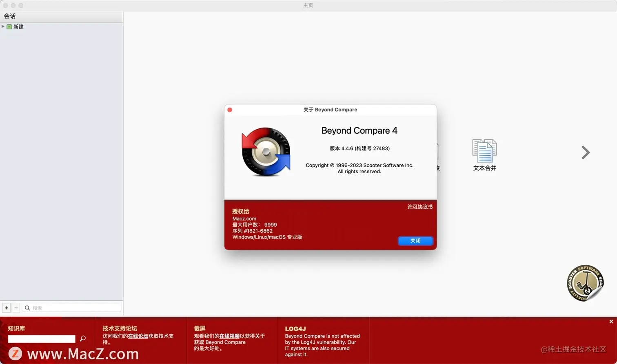Click the 会话 panel header

coord(10,16)
